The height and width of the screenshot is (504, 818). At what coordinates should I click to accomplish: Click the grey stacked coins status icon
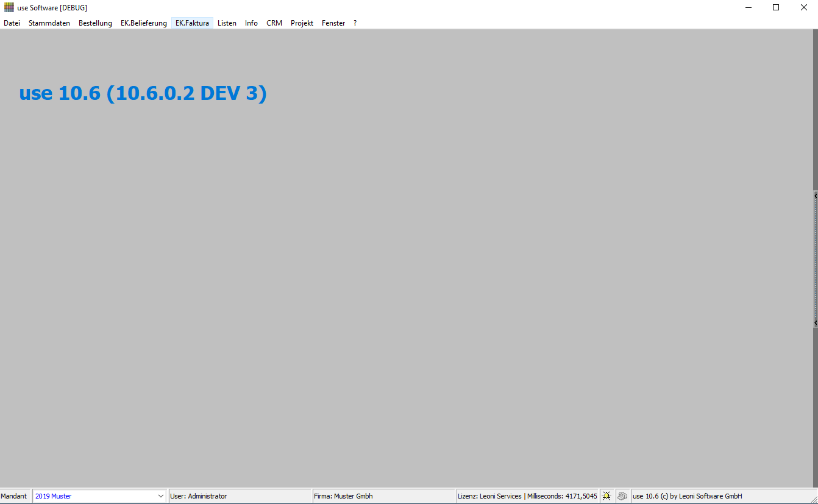(622, 496)
